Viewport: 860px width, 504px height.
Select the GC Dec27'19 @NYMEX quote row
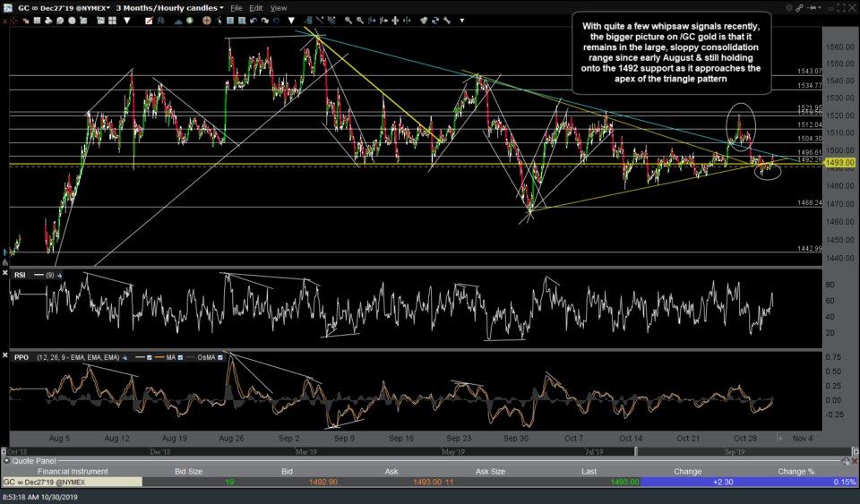[x=71, y=482]
